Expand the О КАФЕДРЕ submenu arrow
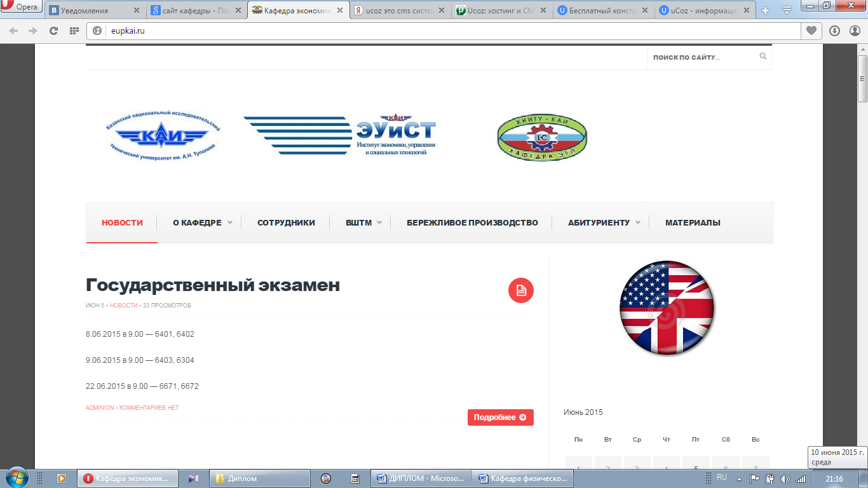 click(x=230, y=223)
